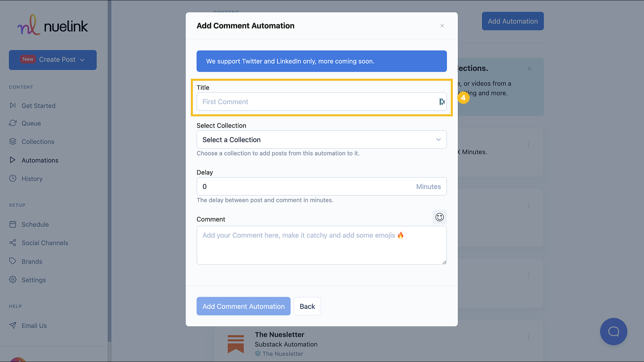
Task: Click the nuelink logo
Action: click(x=53, y=25)
